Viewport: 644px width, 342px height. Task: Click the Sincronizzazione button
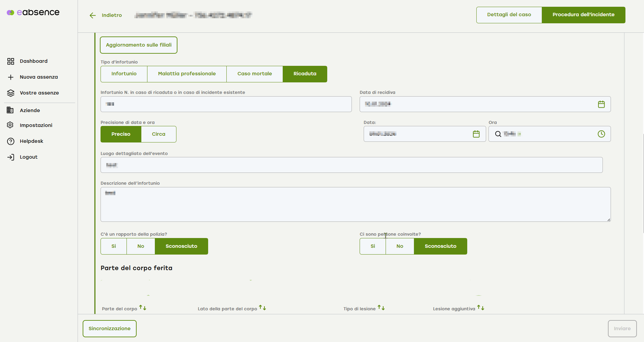(x=110, y=328)
